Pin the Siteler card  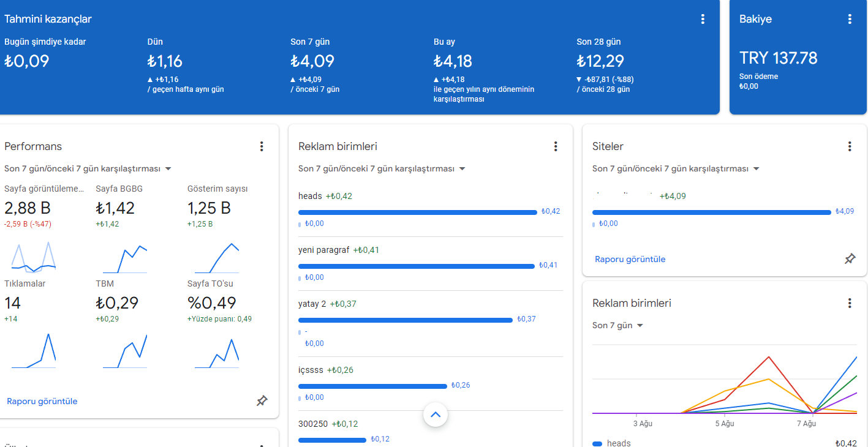click(x=850, y=259)
